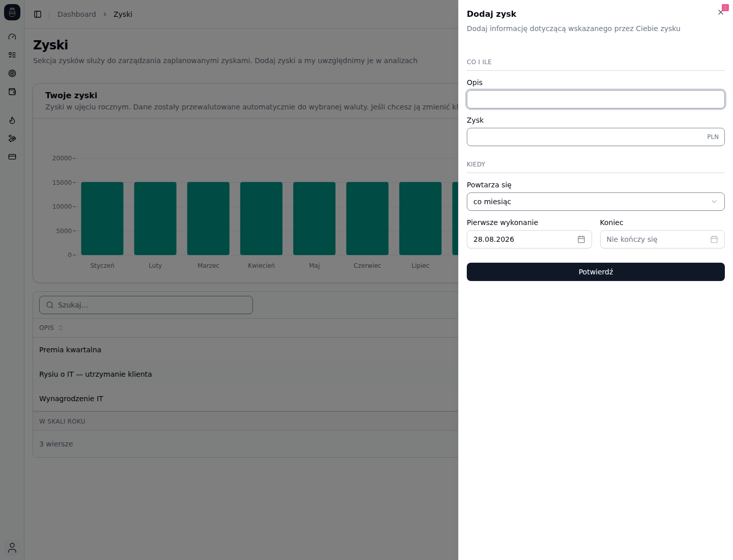Close the Dodaj zysk panel

coord(721,12)
